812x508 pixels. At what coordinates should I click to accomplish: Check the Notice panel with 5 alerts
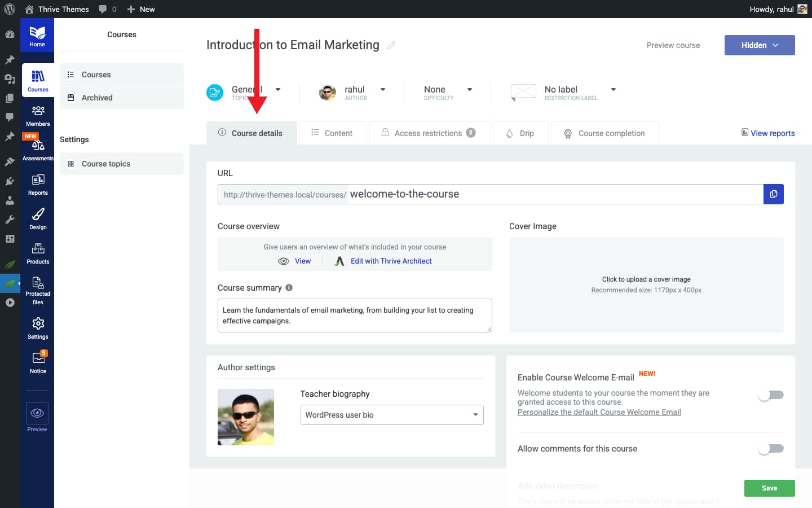tap(38, 361)
